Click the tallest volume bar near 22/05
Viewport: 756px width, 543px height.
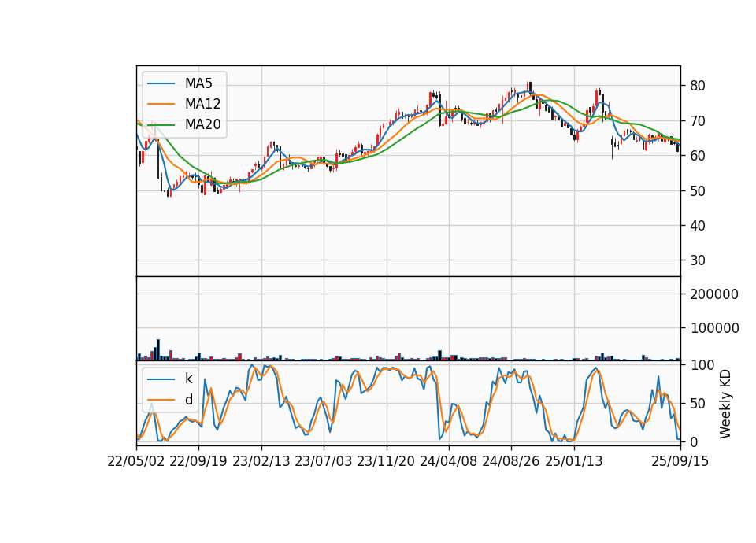pos(158,349)
